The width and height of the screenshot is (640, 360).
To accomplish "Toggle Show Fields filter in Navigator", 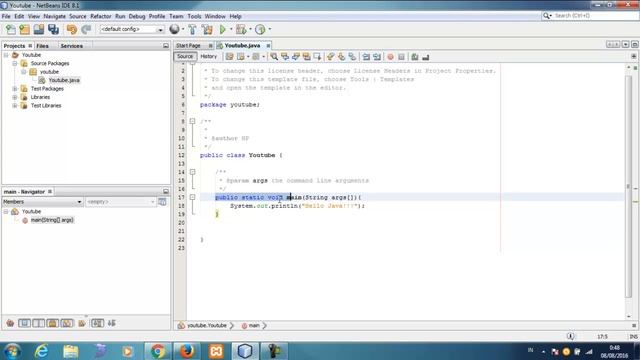I will tap(24, 323).
